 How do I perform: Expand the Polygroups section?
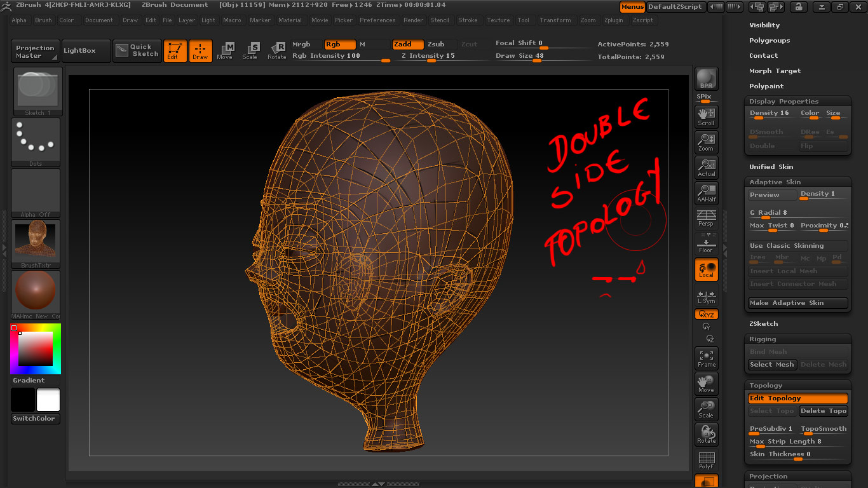point(770,41)
